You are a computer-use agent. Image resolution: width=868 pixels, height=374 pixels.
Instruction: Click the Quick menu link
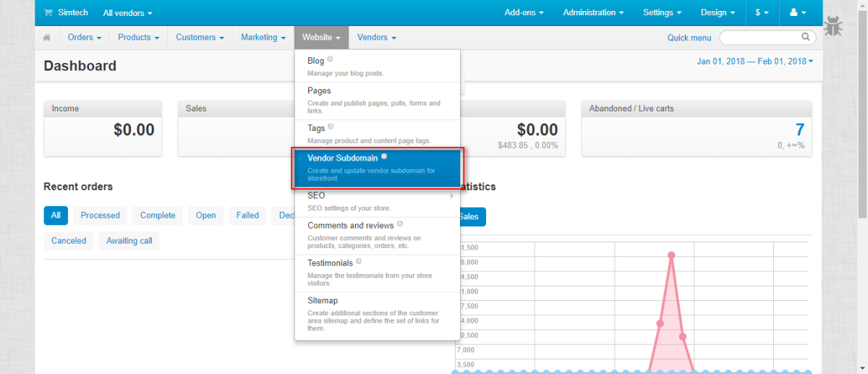click(689, 38)
